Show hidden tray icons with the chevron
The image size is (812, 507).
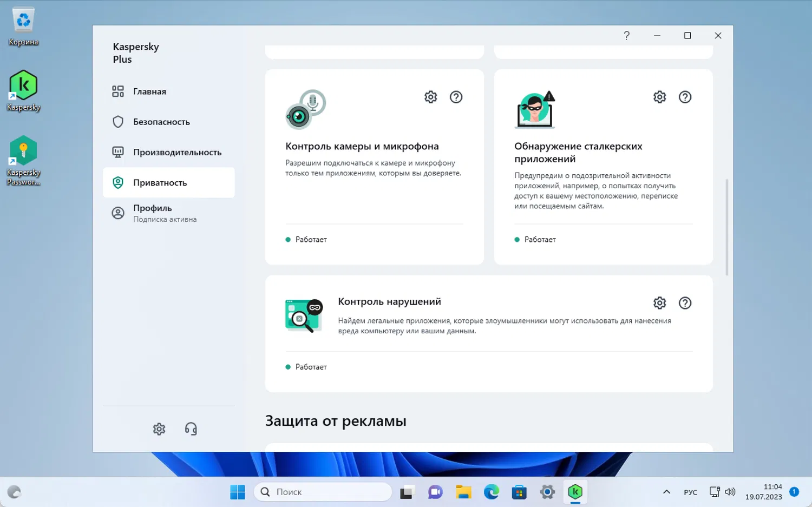667,492
